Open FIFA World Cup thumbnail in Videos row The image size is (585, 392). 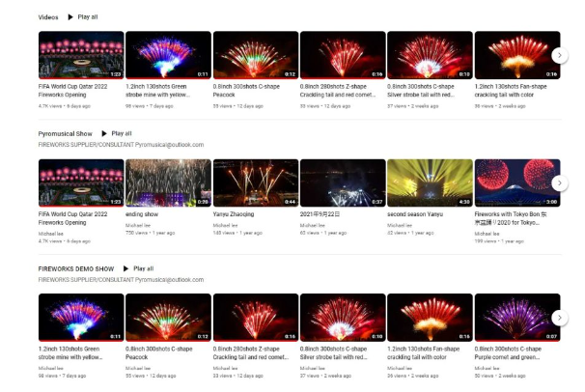point(81,55)
